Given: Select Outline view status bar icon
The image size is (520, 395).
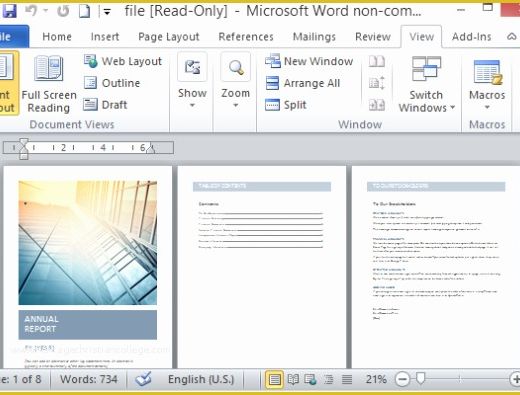Looking at the screenshot, I should tap(329, 379).
